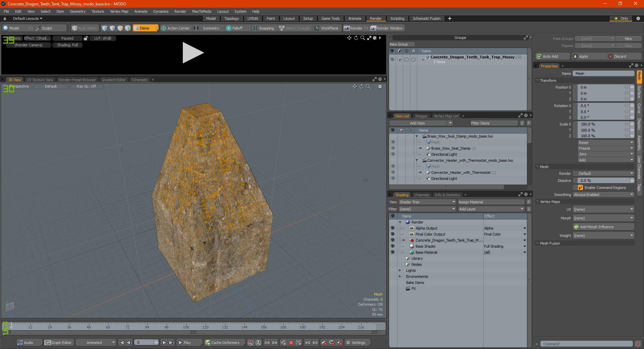Open the Texture menu
The image size is (644, 349).
click(x=98, y=11)
